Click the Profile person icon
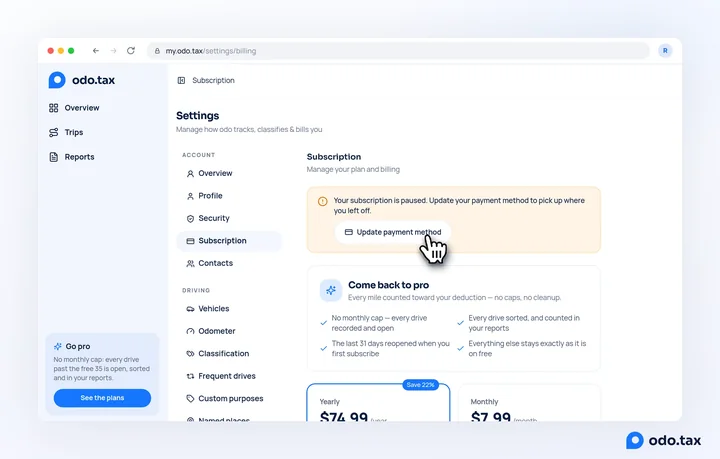 190,196
